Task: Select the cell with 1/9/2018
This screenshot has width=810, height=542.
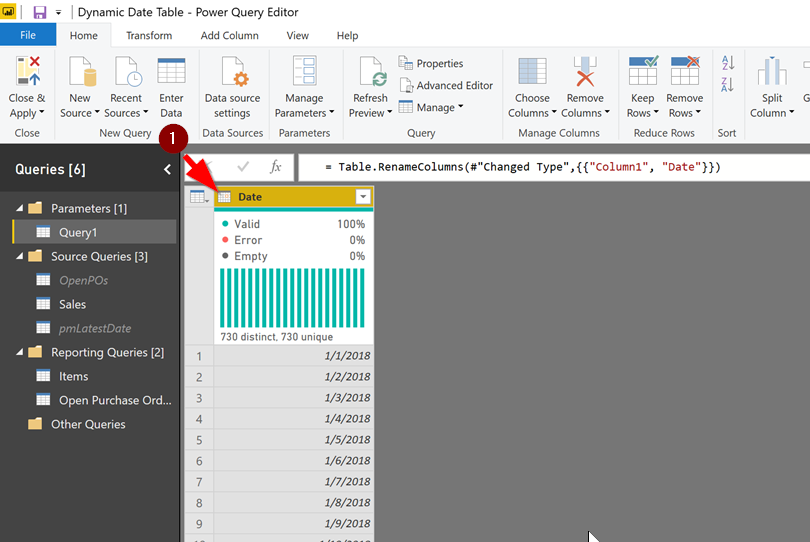Action: pos(293,523)
